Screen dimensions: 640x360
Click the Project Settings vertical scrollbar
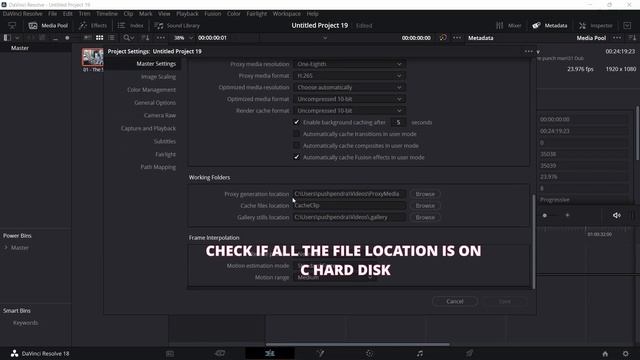tap(533, 242)
